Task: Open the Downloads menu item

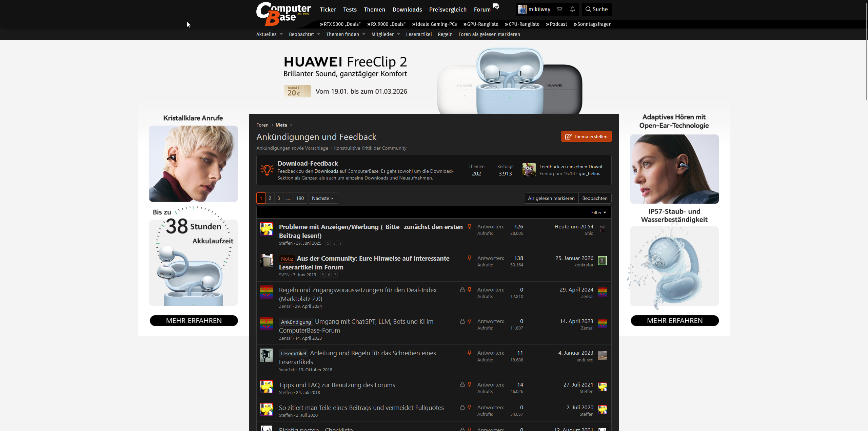Action: tap(407, 10)
